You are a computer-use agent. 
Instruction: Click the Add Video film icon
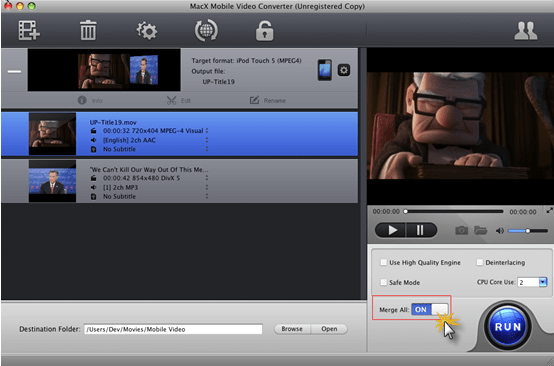pos(29,30)
